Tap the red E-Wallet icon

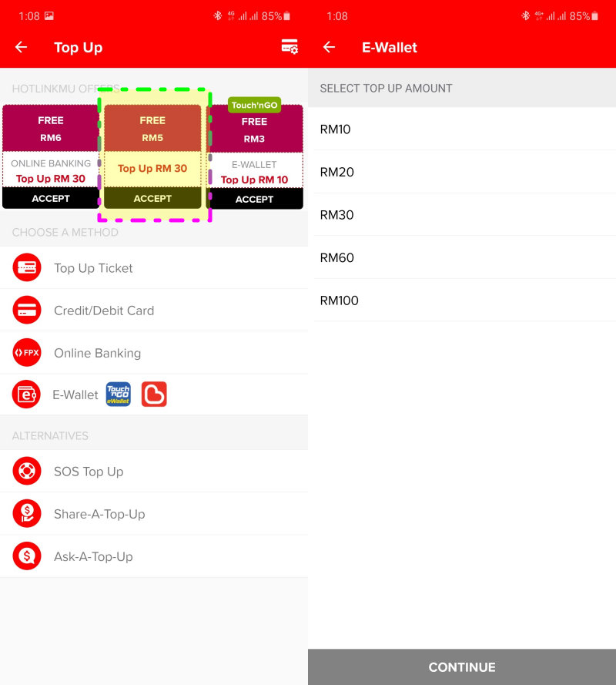27,395
